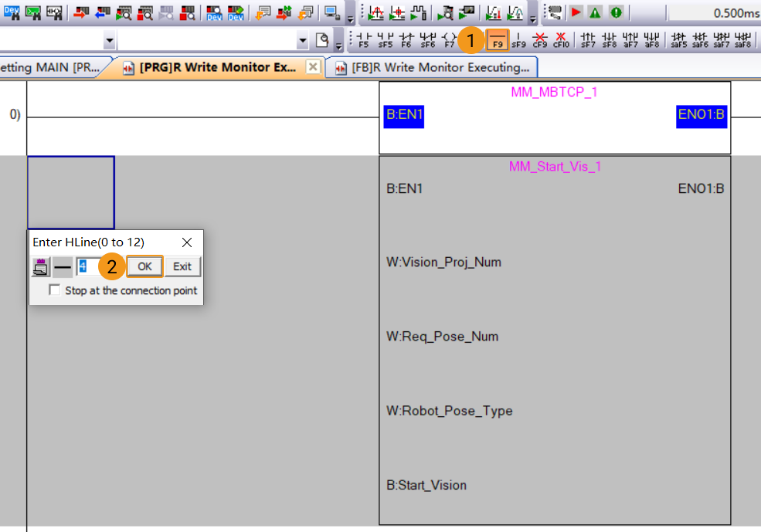Toggle monitoring with the red start icon
This screenshot has width=761, height=532.
click(576, 11)
